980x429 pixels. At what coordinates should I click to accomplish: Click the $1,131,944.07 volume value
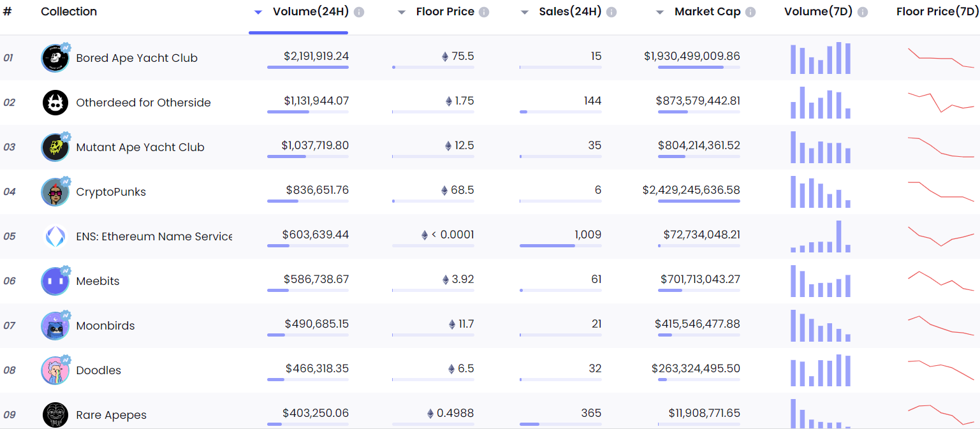pos(316,101)
